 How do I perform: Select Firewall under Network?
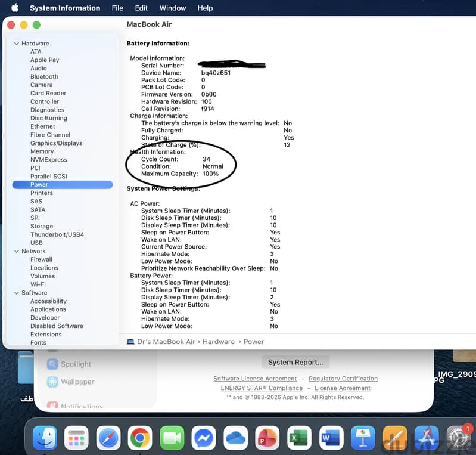click(x=41, y=259)
